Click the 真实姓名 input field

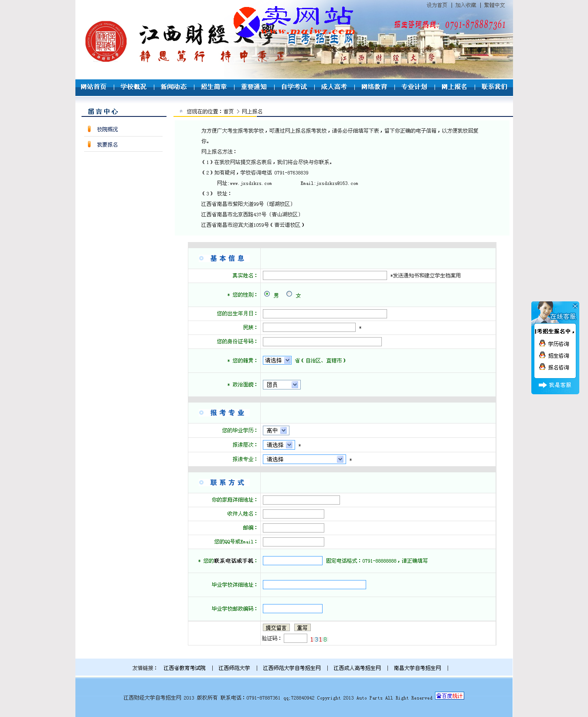click(325, 276)
